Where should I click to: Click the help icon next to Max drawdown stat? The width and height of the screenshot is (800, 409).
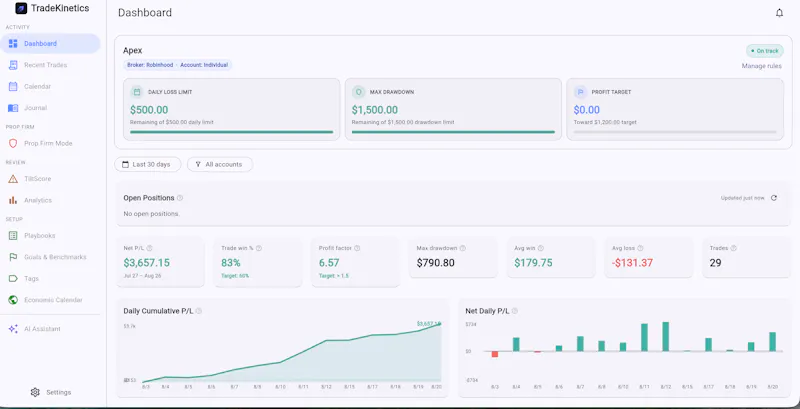(462, 248)
